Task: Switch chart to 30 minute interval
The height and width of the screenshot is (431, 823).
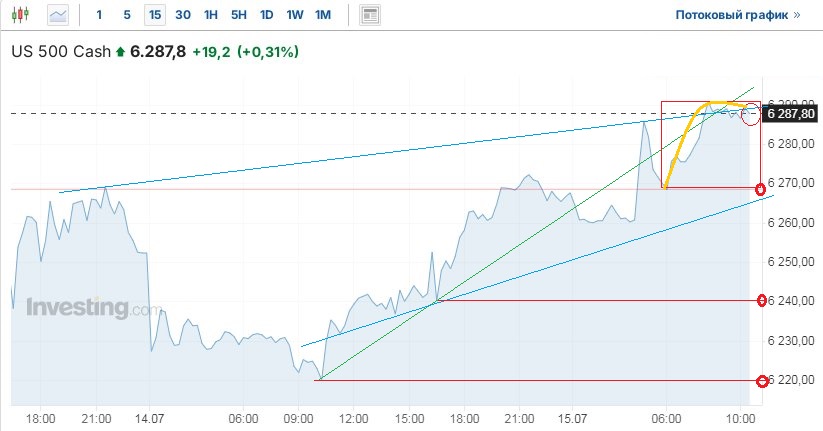Action: 182,15
